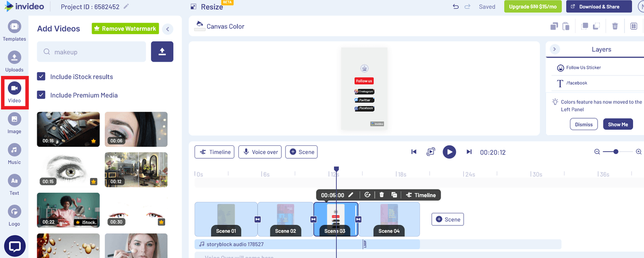Delete Scene 03 using the scene popup trash icon
Viewport: 644px width, 258px height.
[382, 195]
